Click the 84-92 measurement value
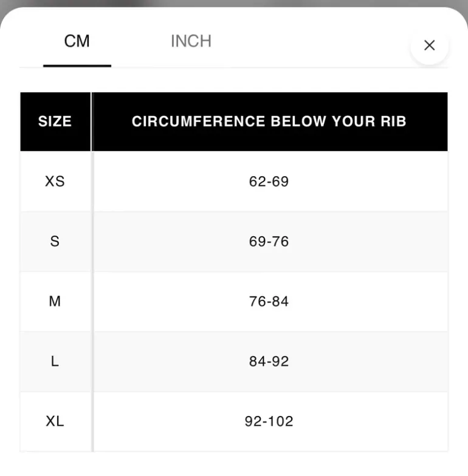 click(269, 361)
